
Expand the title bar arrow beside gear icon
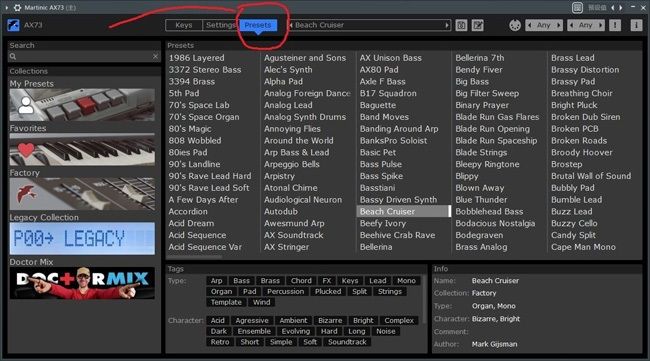click(x=7, y=7)
